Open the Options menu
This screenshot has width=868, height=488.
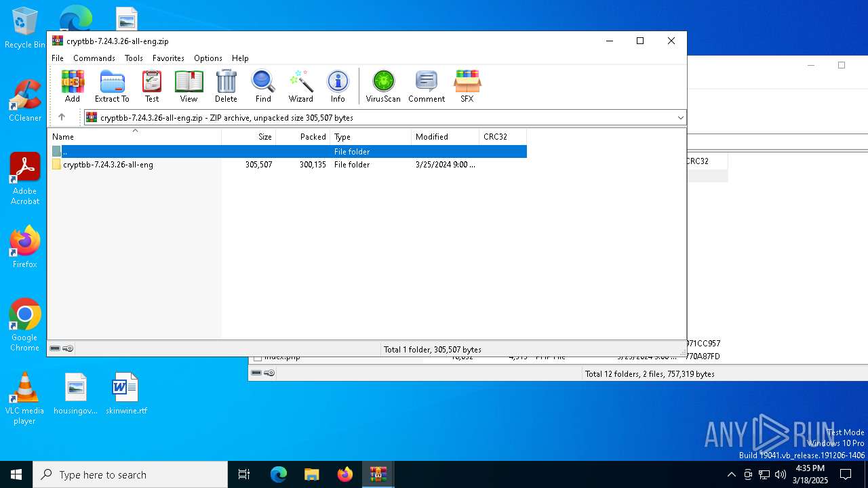point(208,58)
